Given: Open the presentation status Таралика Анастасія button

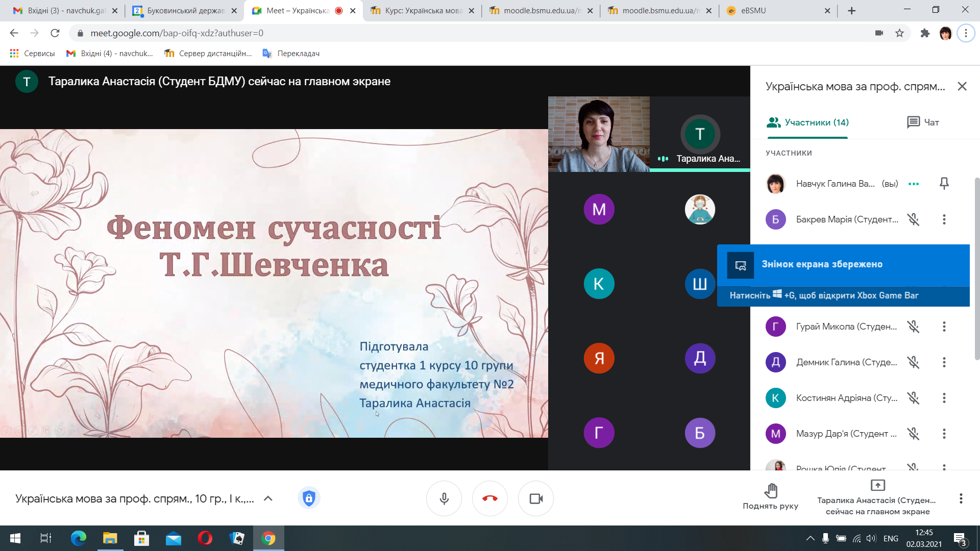Looking at the screenshot, I should tap(877, 498).
